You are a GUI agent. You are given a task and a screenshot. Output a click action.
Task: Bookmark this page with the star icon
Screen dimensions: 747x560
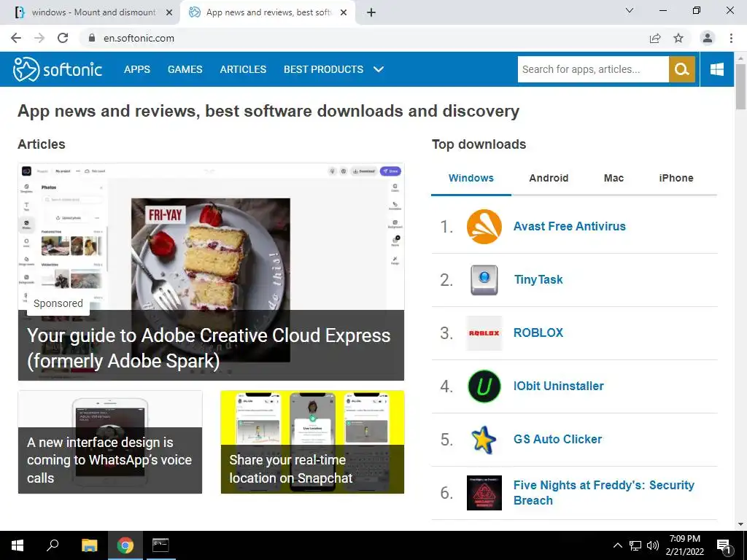(678, 38)
